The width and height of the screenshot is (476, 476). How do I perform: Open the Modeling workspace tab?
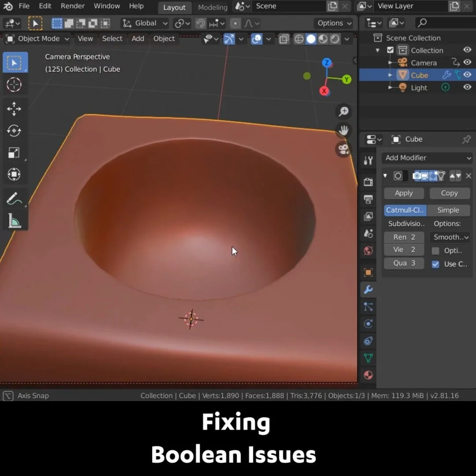pos(212,7)
